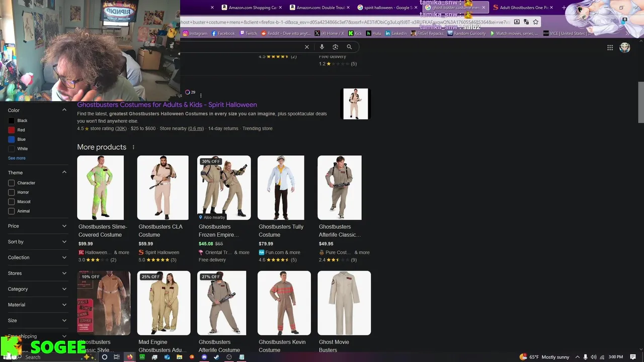
Task: Open Random Curiosity bookmark
Action: coord(466,33)
